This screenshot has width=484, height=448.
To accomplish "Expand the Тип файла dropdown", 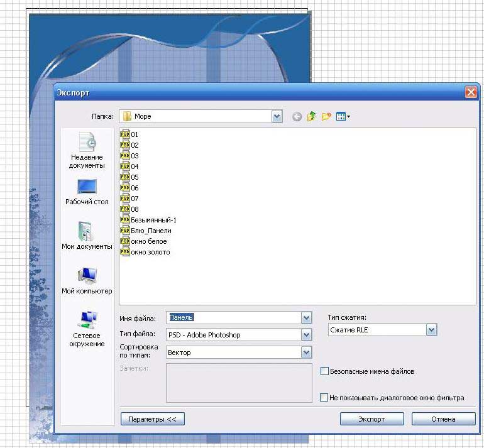I will (x=306, y=335).
